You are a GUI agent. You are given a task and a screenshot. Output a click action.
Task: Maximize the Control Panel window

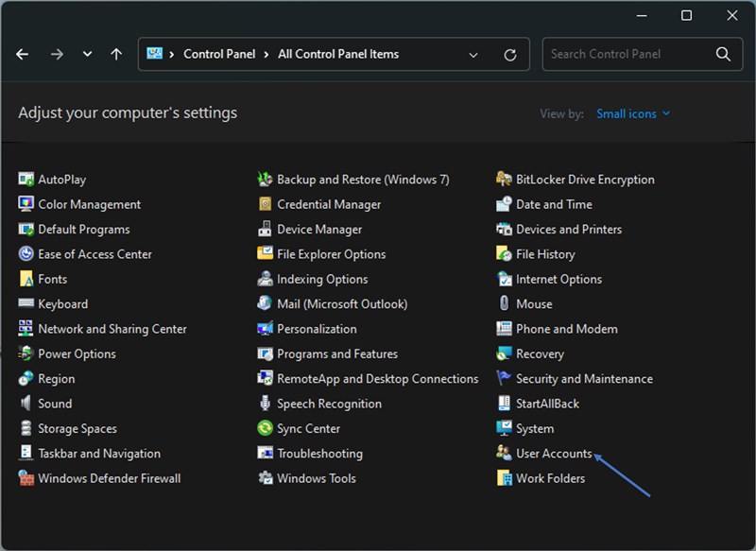tap(687, 15)
